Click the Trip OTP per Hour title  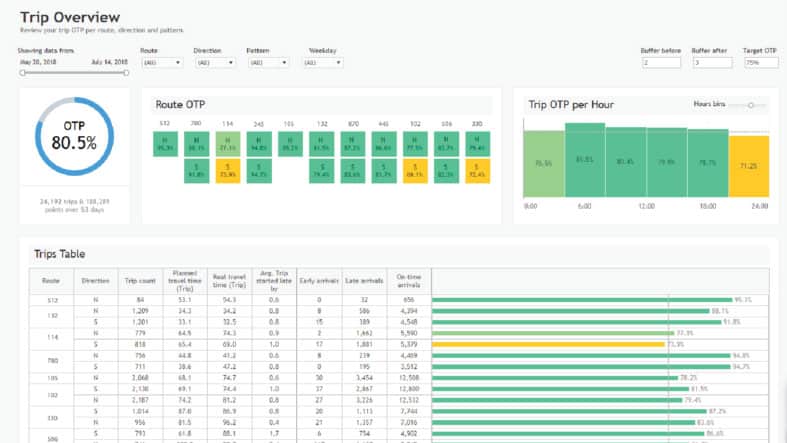[571, 105]
